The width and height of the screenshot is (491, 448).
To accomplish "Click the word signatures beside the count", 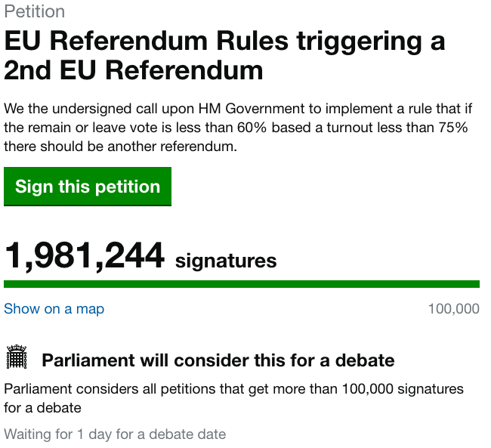I will coord(226,261).
